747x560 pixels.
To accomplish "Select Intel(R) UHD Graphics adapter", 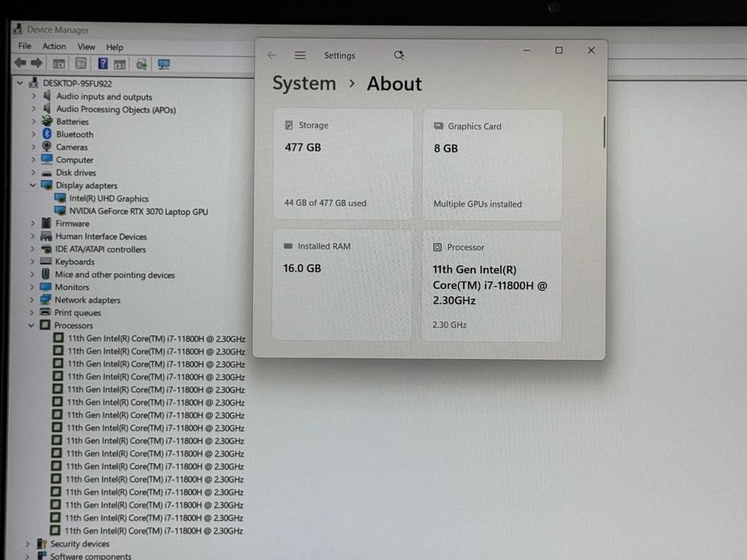I will [x=109, y=198].
